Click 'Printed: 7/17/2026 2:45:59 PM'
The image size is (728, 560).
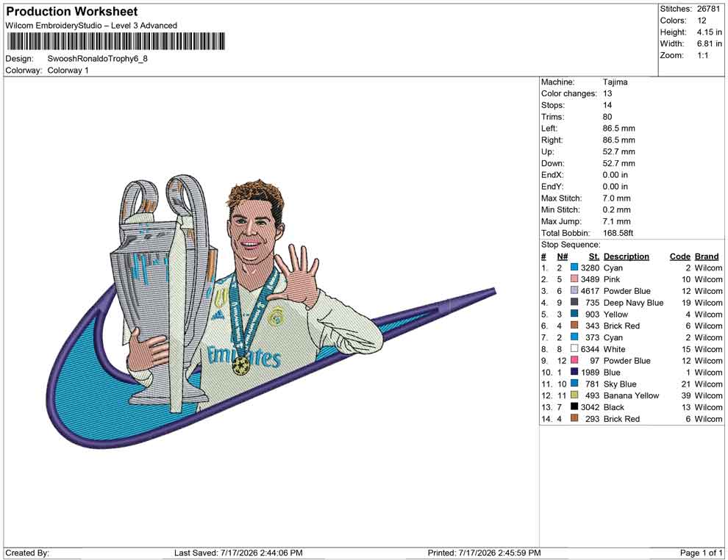point(485,553)
